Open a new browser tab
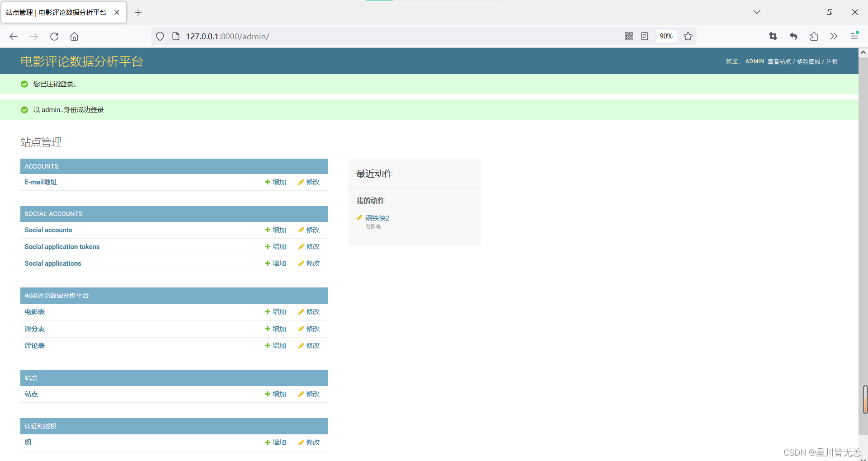The height and width of the screenshot is (461, 868). (x=138, y=13)
